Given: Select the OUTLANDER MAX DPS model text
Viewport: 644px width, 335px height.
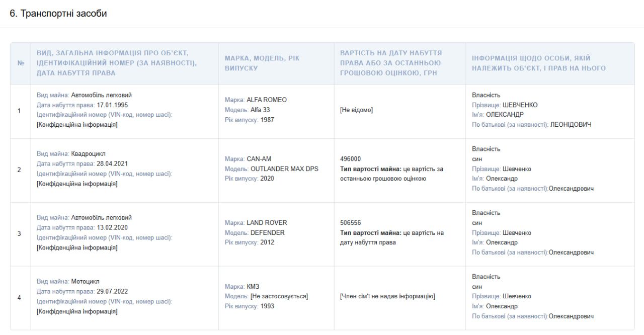Looking at the screenshot, I should click(x=284, y=169).
